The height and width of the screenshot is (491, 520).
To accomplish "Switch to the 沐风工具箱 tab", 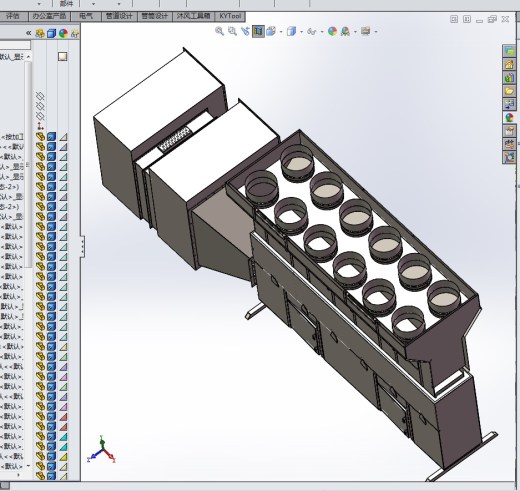I will coord(194,16).
